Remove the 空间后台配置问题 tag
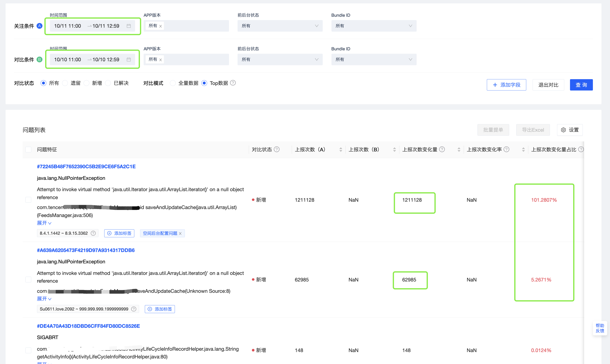This screenshot has width=610, height=364. click(x=180, y=234)
